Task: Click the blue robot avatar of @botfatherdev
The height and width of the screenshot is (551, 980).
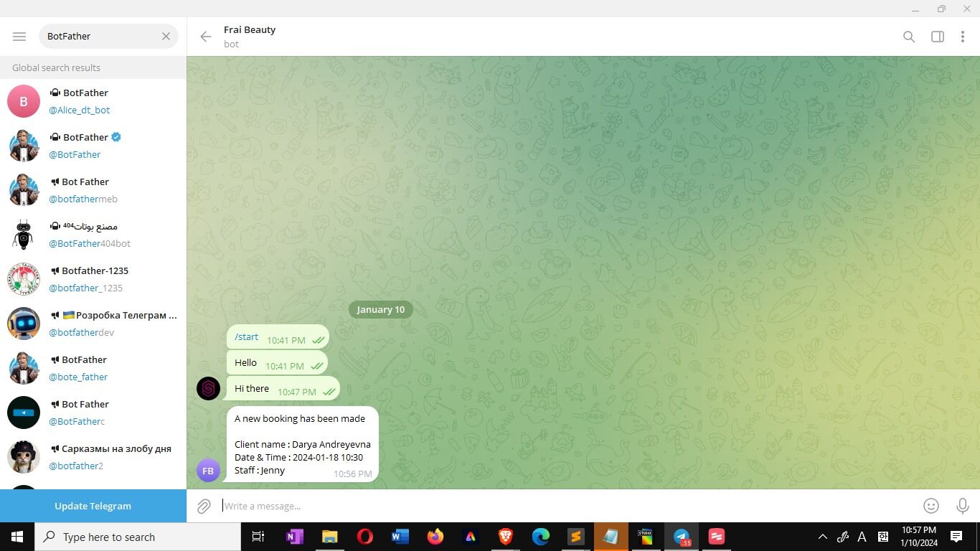Action: (24, 324)
